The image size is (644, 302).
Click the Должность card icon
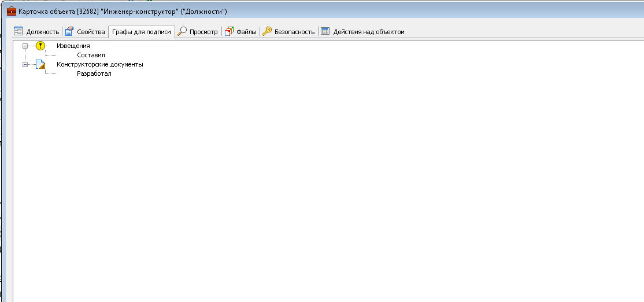coord(18,31)
